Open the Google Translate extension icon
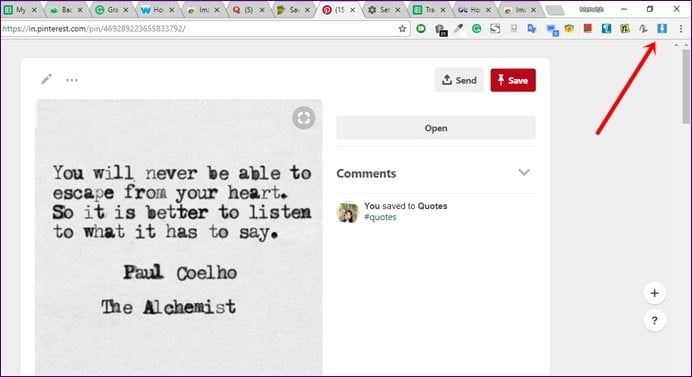The image size is (692, 377). click(x=532, y=29)
